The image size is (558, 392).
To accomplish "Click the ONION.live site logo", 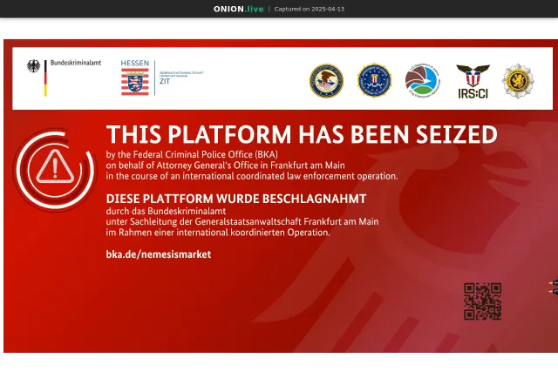I will pyautogui.click(x=238, y=9).
